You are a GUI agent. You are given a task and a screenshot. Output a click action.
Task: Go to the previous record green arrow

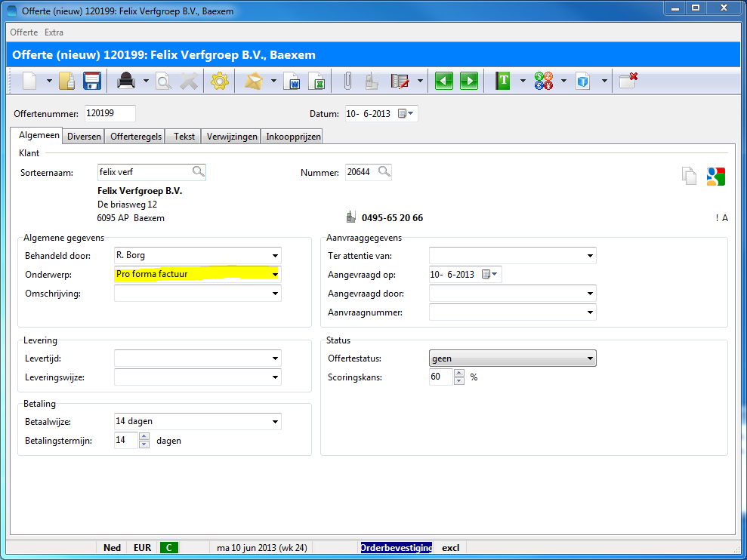[444, 82]
